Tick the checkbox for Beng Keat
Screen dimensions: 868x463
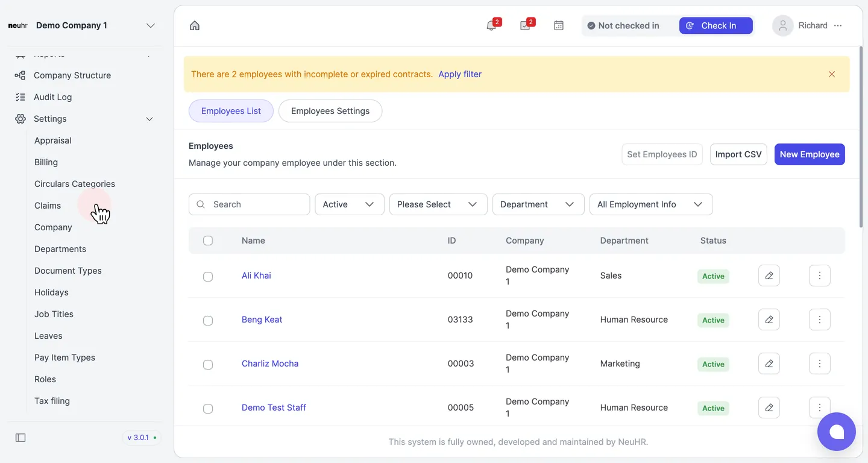[x=208, y=321]
